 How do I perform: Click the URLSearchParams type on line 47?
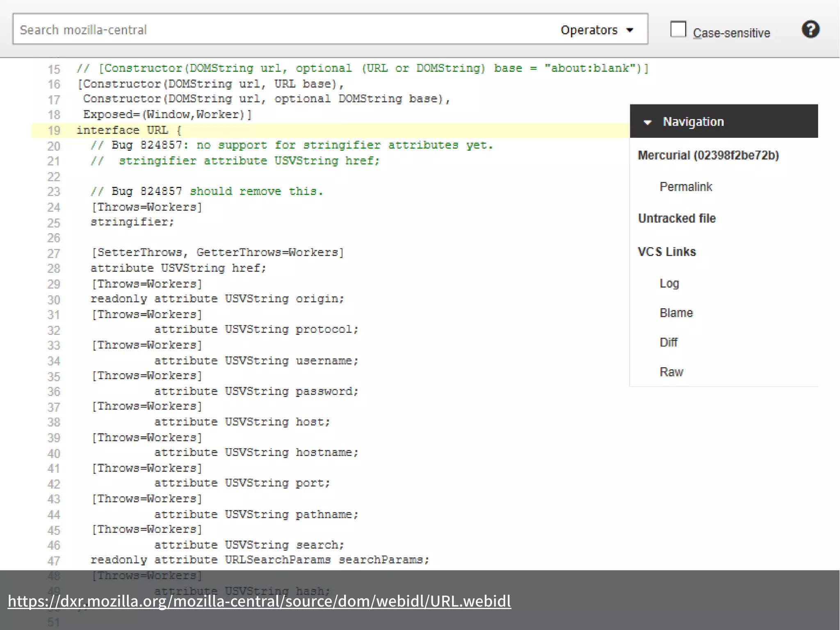coord(278,560)
